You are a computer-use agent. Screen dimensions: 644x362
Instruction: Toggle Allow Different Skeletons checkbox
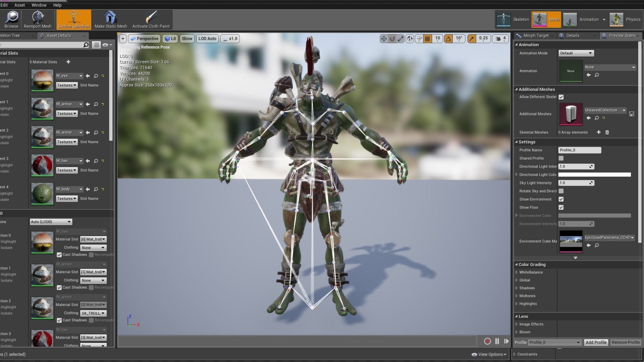click(x=561, y=97)
